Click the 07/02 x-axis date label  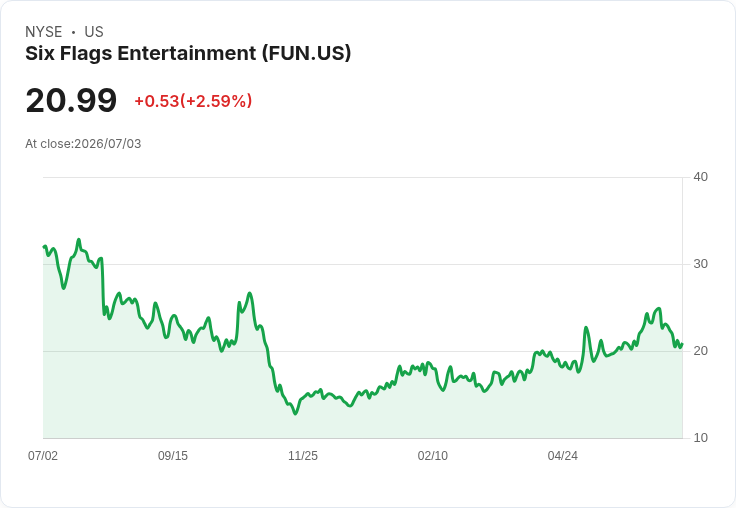pyautogui.click(x=43, y=455)
